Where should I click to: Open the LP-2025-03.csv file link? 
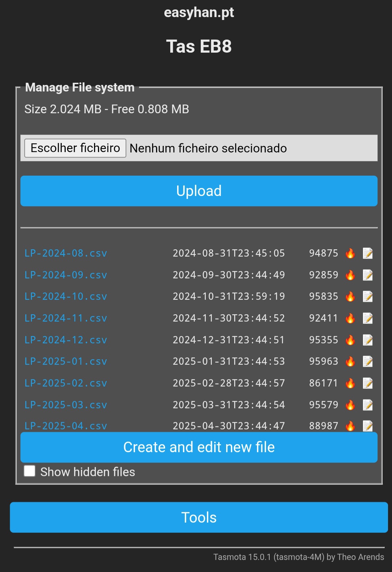pyautogui.click(x=66, y=405)
